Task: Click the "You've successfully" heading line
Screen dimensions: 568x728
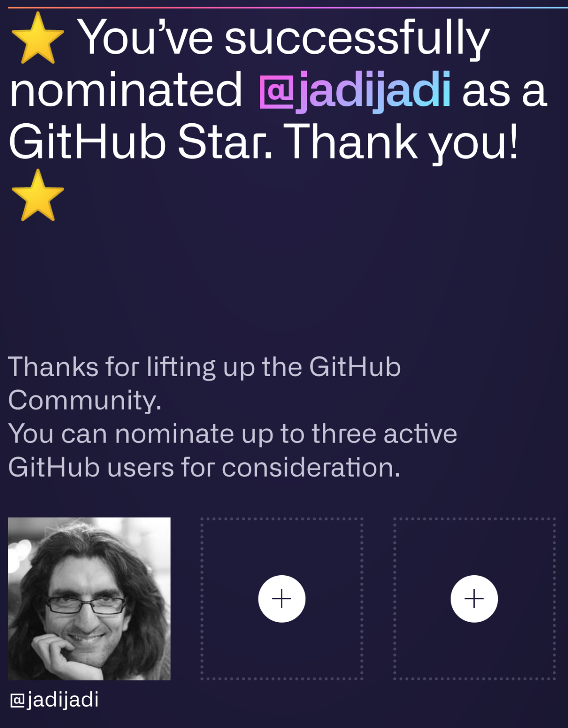Action: pos(284,38)
